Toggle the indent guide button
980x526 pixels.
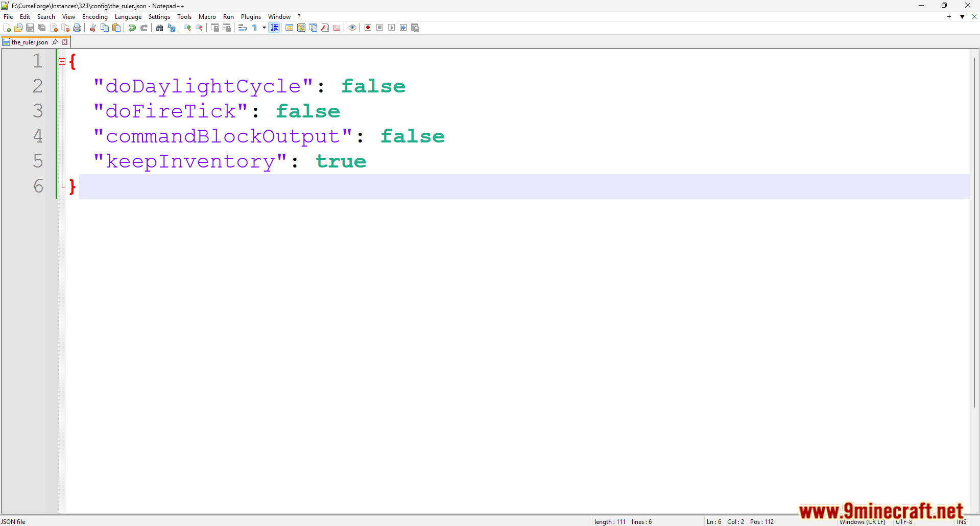pyautogui.click(x=275, y=28)
